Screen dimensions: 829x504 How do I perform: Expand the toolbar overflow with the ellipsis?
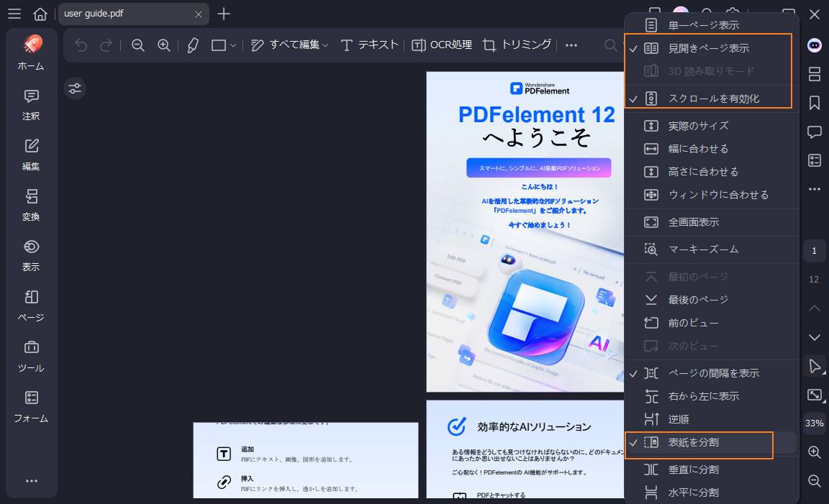point(571,45)
